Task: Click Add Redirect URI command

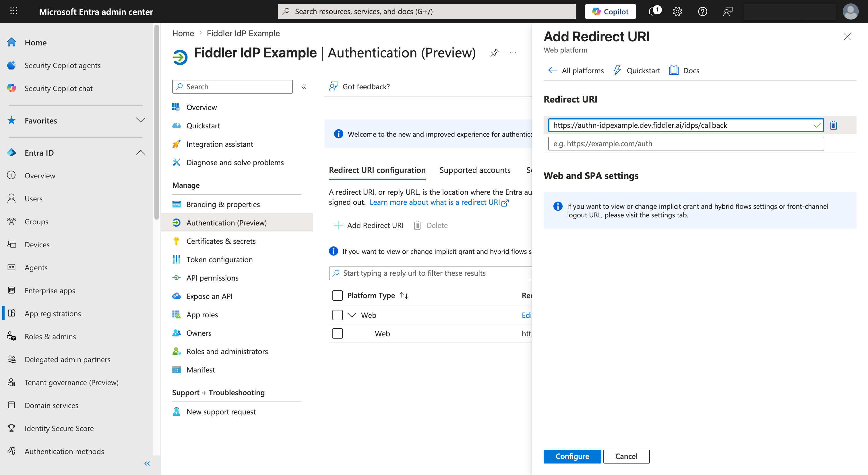Action: [x=368, y=225]
